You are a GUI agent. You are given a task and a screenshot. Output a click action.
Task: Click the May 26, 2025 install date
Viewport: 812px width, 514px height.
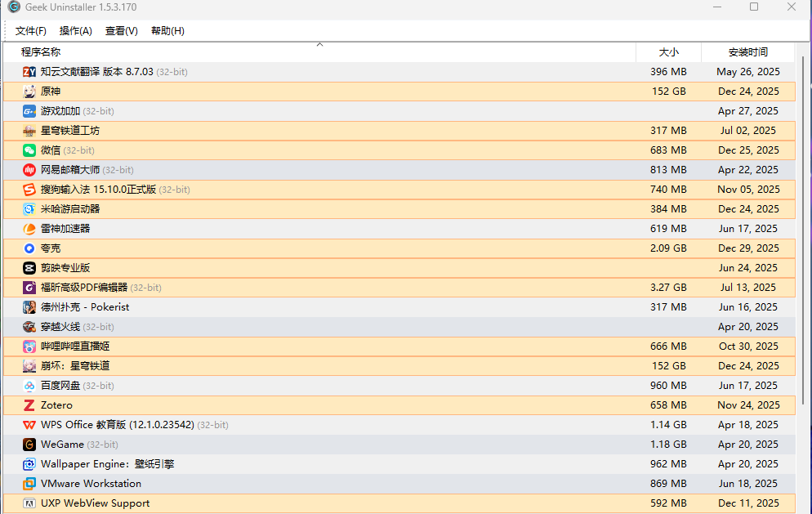[748, 72]
